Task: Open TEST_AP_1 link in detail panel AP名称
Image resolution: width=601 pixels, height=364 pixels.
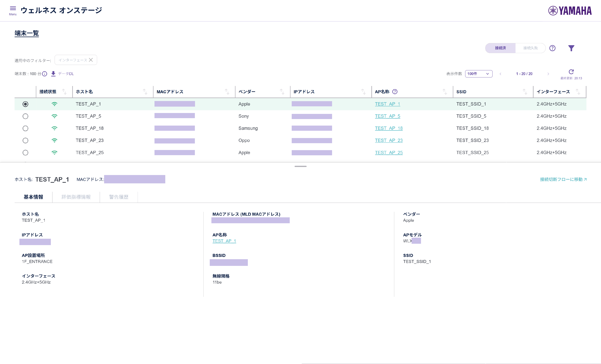Action: pos(224,241)
